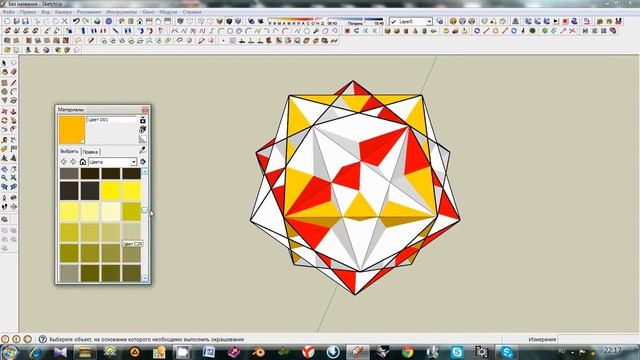Click the Open file toolbar icon
Screen dimensions: 640x360
click(16, 21)
